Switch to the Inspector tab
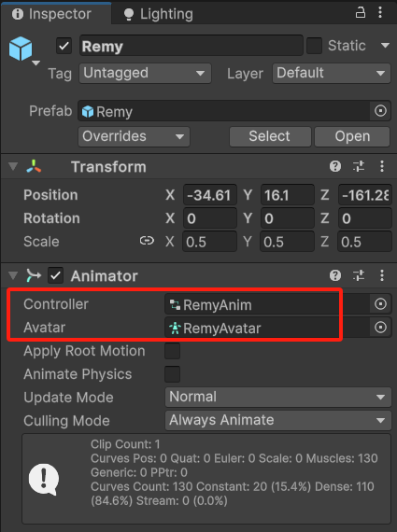The width and height of the screenshot is (397, 532). point(56,14)
